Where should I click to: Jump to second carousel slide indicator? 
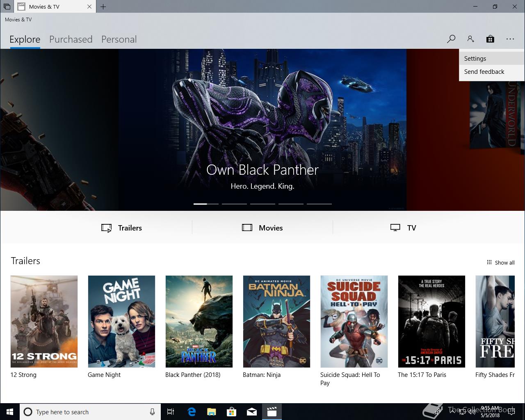234,204
